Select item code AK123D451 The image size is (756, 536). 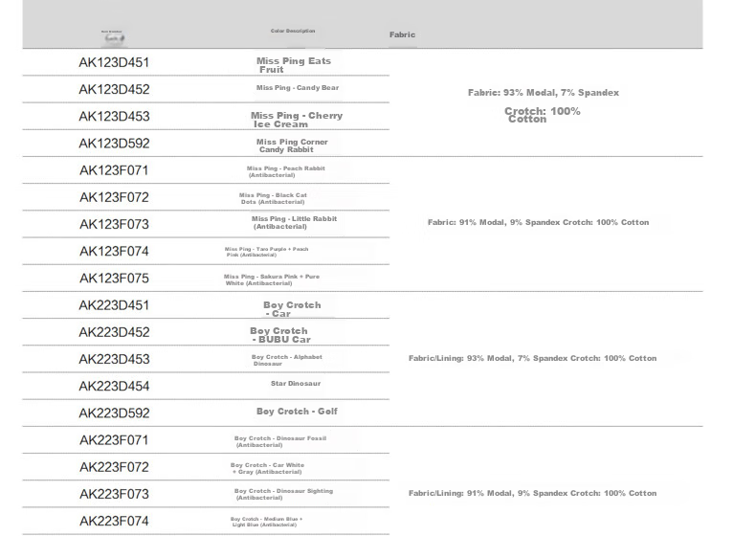pos(114,62)
